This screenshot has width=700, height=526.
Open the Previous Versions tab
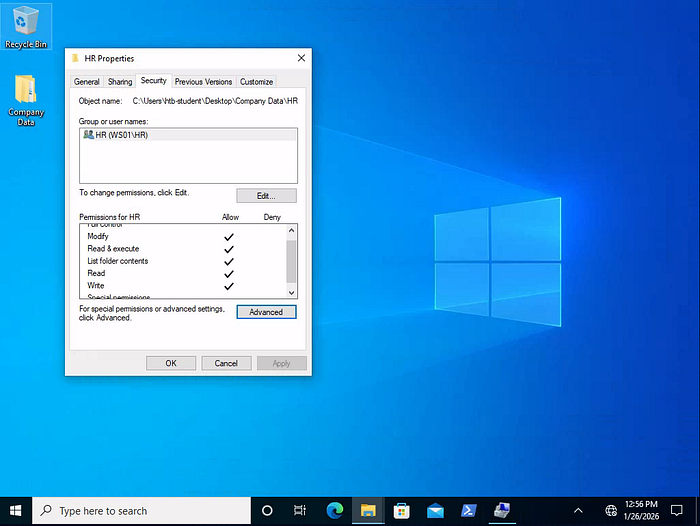click(x=204, y=82)
